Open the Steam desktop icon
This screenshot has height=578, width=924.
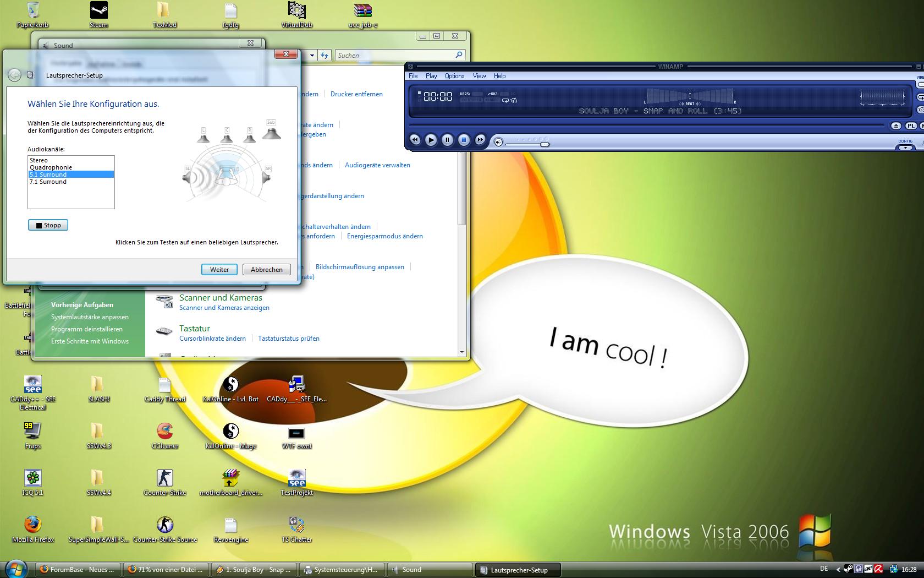pos(99,15)
